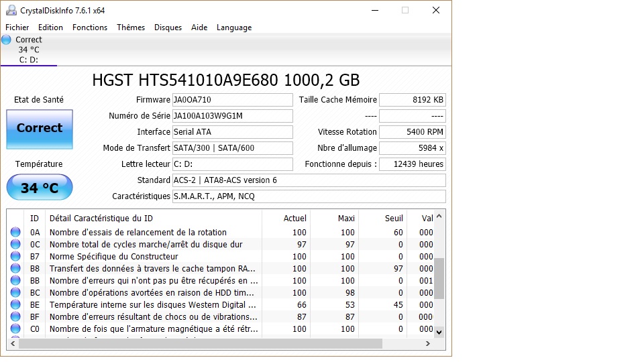Click the Seuil value 97 in row B8
Image resolution: width=644 pixels, height=362 pixels.
(x=398, y=268)
